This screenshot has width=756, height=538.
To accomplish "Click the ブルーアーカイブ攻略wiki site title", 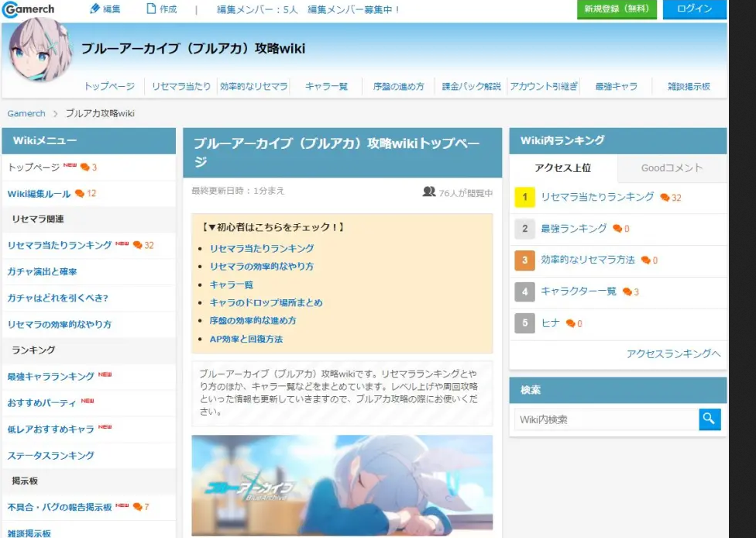I will coord(193,49).
